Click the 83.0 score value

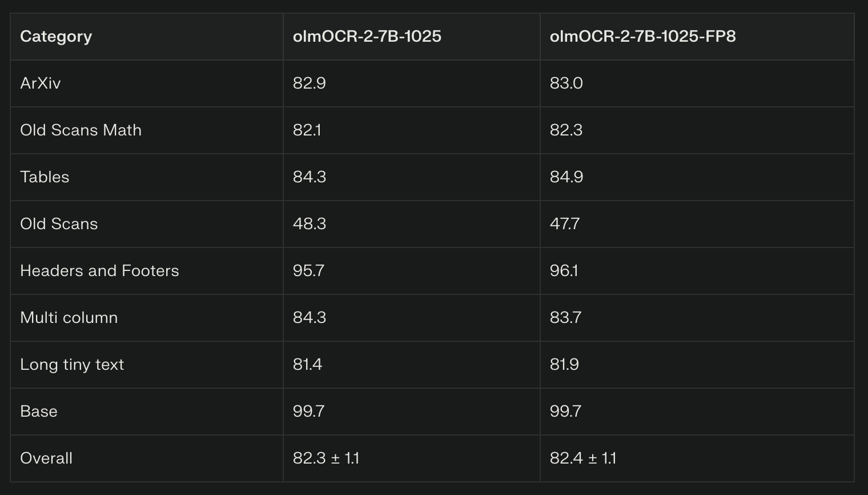point(566,83)
